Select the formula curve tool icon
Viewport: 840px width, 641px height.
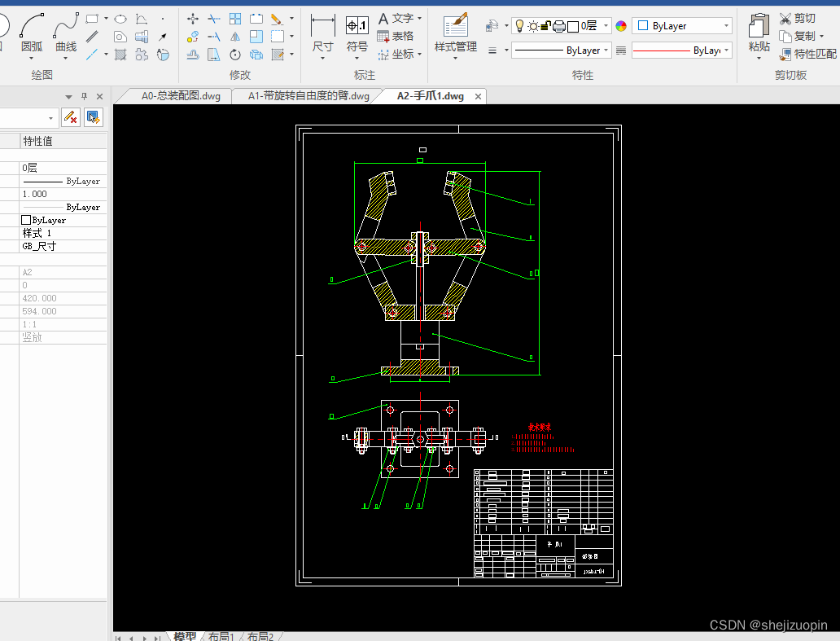(142, 20)
